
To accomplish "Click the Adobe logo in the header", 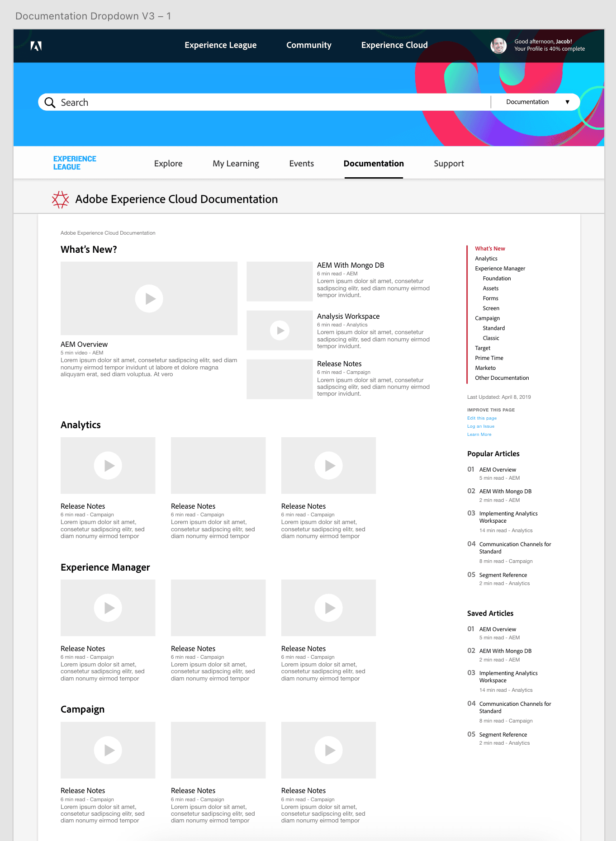I will click(36, 46).
